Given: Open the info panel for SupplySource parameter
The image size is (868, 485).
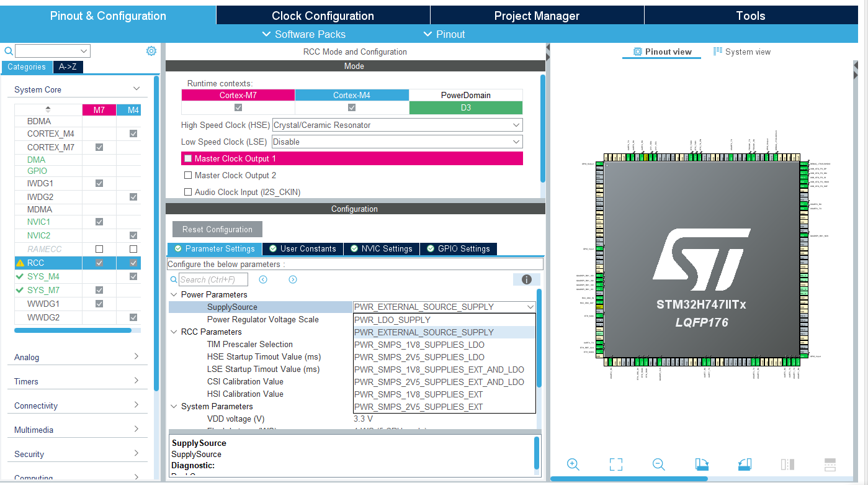Looking at the screenshot, I should point(526,279).
